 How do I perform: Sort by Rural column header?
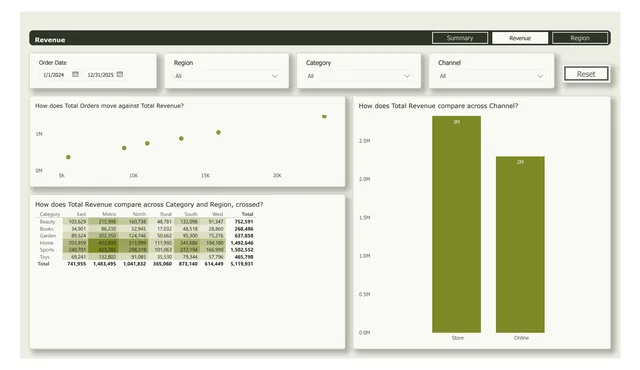tap(166, 214)
